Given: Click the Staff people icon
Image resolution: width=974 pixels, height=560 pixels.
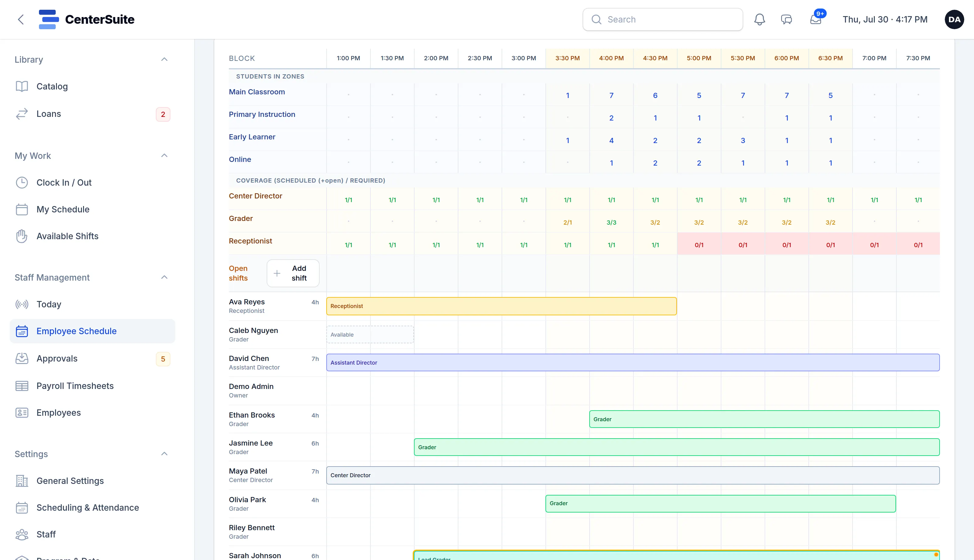Looking at the screenshot, I should click(x=22, y=535).
